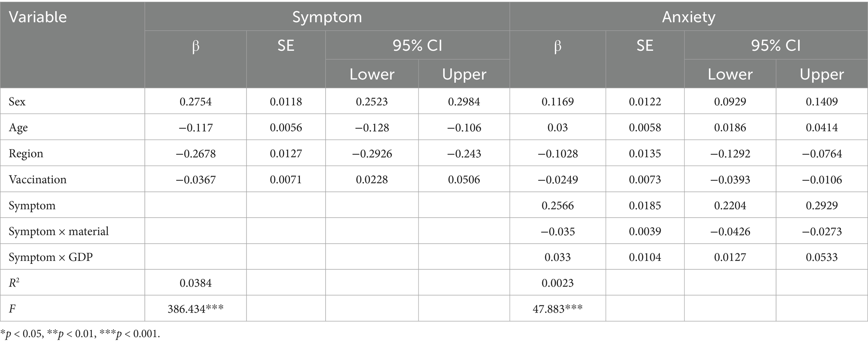
Task: Select the Vaccination beta value −0.0367
Action: click(195, 180)
